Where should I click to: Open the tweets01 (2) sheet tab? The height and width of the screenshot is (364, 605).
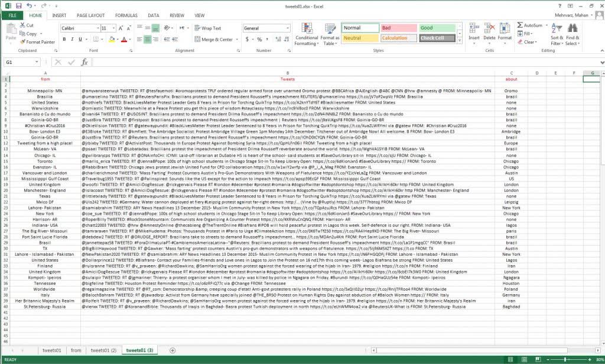click(103, 350)
